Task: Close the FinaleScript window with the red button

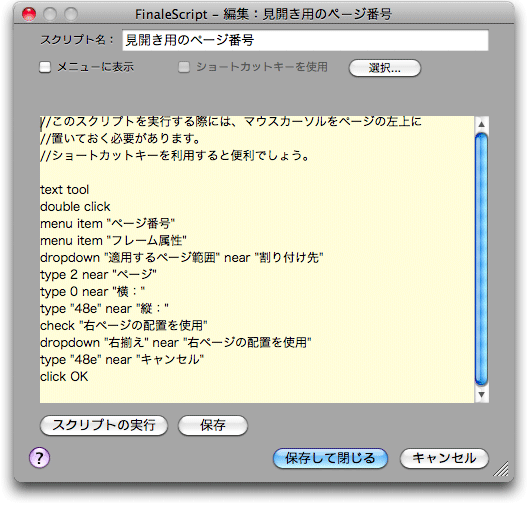Action: pos(29,14)
